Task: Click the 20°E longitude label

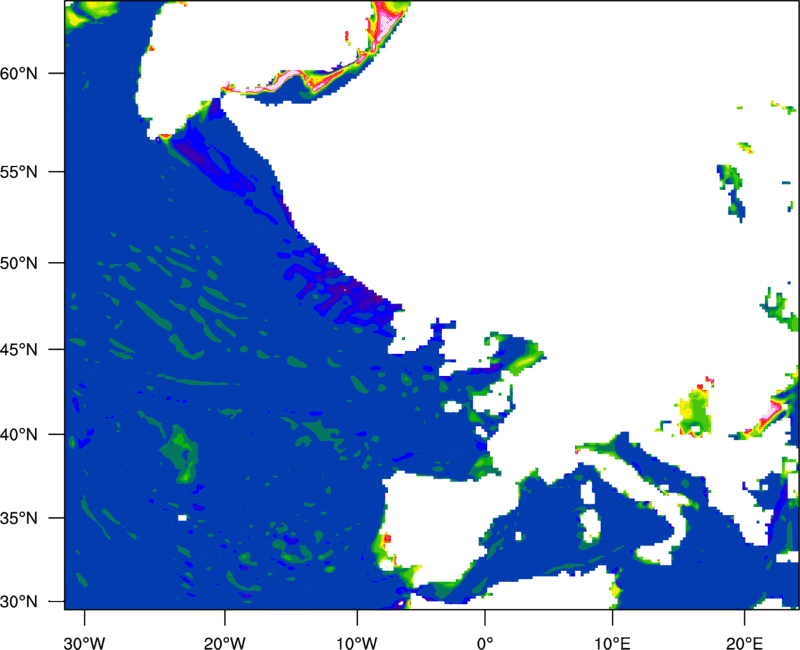Action: click(744, 643)
